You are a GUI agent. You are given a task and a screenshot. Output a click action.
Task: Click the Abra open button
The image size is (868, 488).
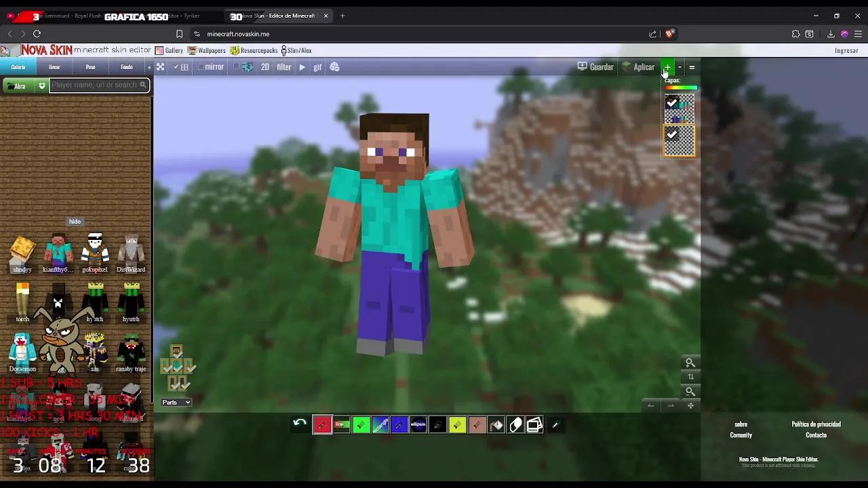tap(19, 85)
